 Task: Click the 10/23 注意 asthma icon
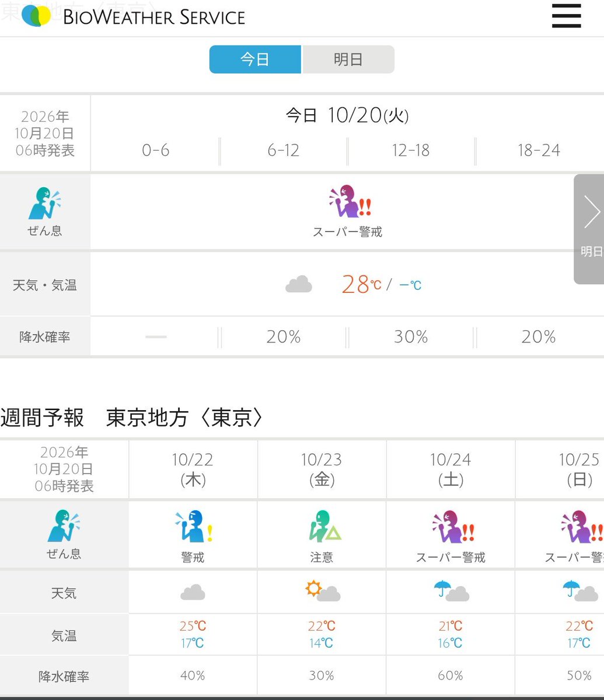pos(324,527)
